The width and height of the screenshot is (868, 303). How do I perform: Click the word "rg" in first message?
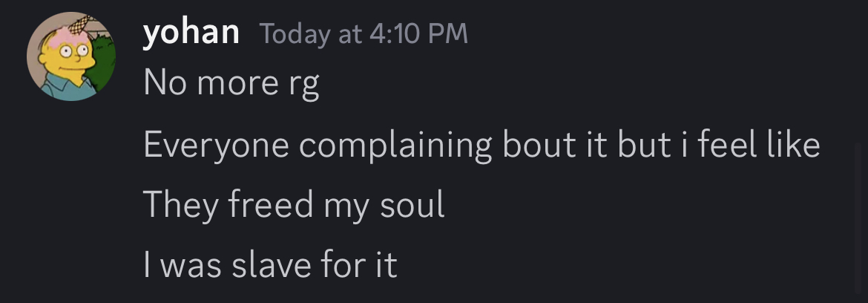coord(303,85)
